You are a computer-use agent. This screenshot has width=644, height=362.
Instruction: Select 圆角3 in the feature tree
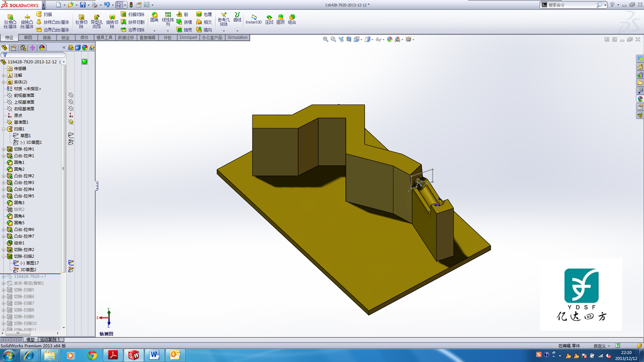coord(16,203)
